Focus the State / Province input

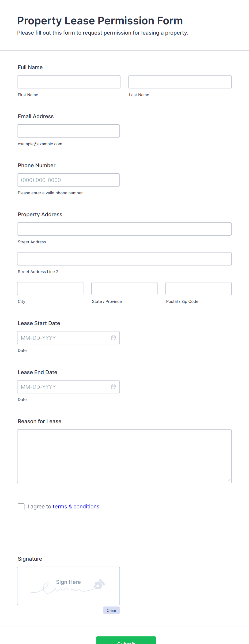pos(125,288)
